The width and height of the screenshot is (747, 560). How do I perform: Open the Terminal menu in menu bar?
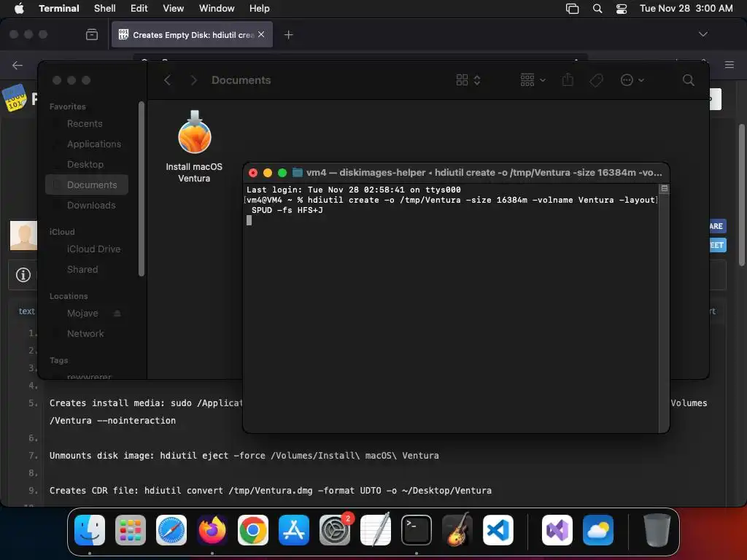(x=59, y=8)
